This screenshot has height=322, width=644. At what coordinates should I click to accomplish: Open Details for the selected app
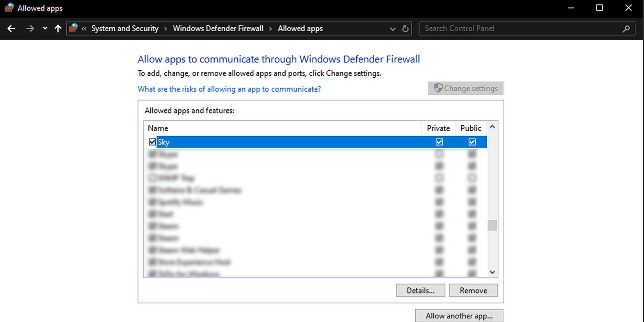pyautogui.click(x=420, y=290)
